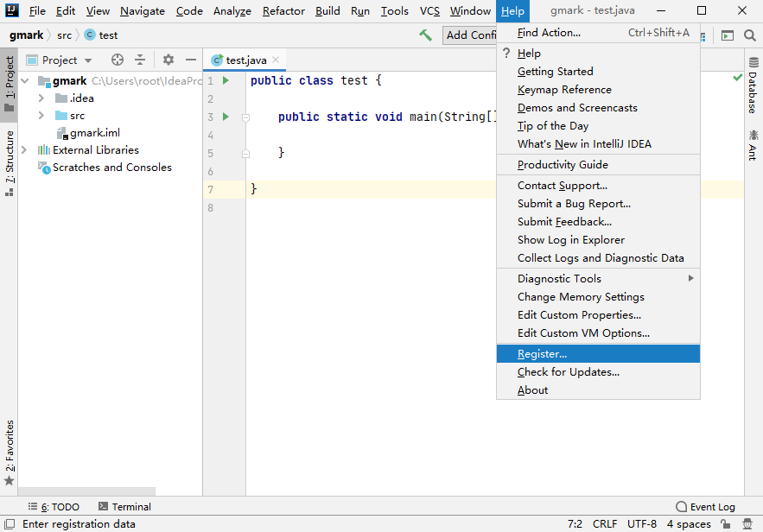Expand the .idea folder
The image size is (763, 532).
point(41,98)
